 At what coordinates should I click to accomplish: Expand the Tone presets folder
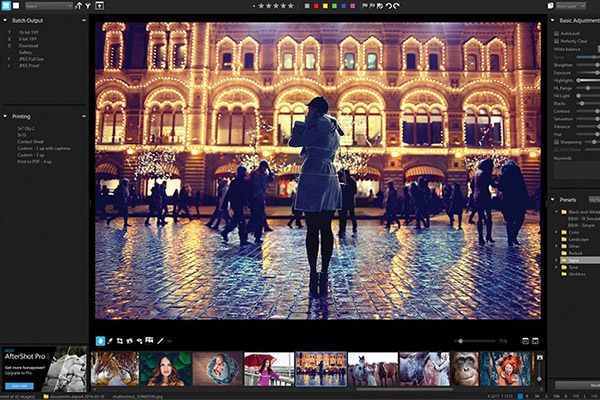tap(556, 267)
